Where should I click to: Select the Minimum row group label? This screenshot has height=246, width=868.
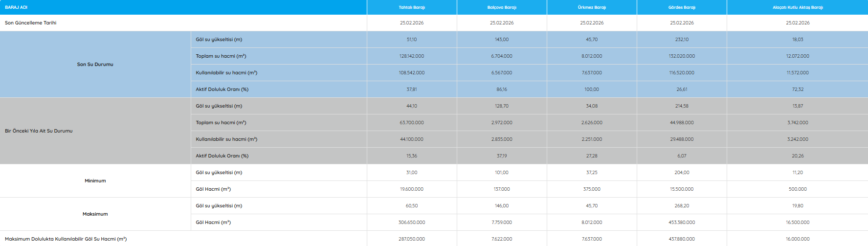click(x=95, y=181)
